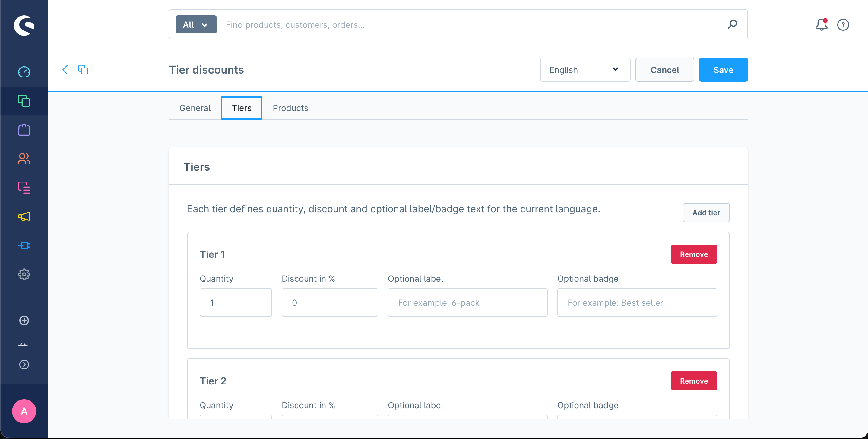The height and width of the screenshot is (439, 868).
Task: Click the module icon beside the back arrow
Action: click(x=83, y=70)
